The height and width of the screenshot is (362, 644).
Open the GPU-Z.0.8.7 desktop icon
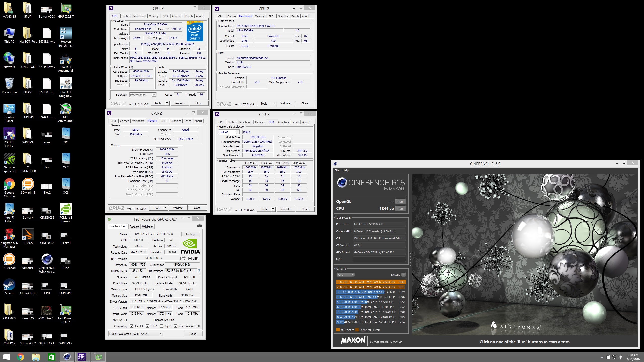(66, 10)
